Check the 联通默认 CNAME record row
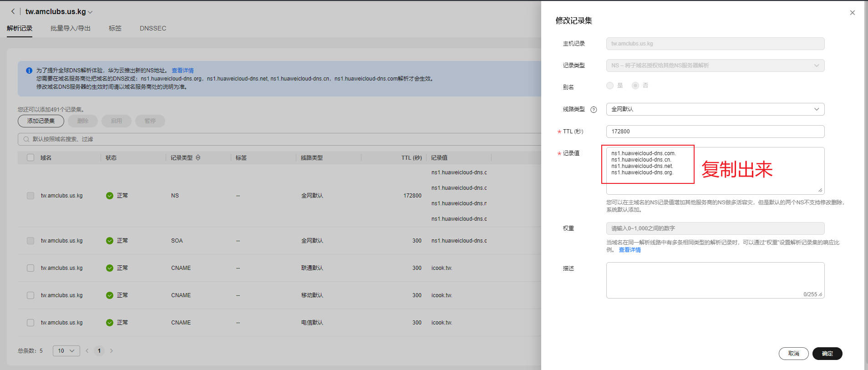 30,268
